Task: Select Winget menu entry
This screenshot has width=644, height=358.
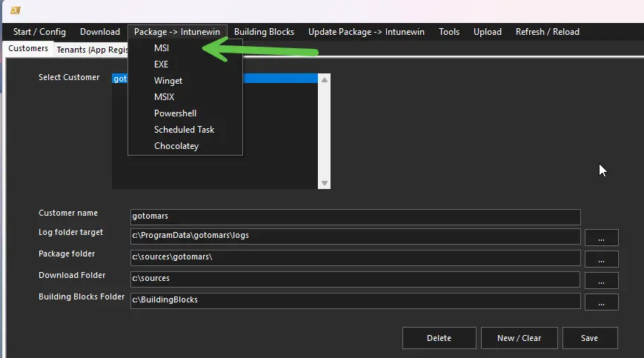Action: click(168, 81)
